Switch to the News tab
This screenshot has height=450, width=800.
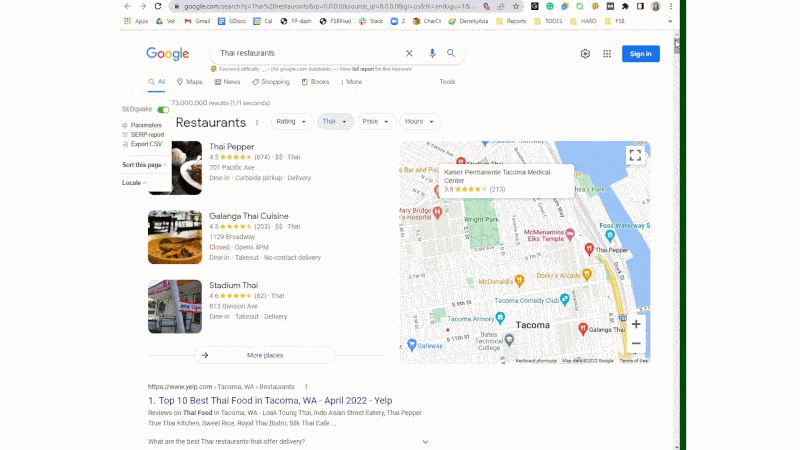point(228,82)
